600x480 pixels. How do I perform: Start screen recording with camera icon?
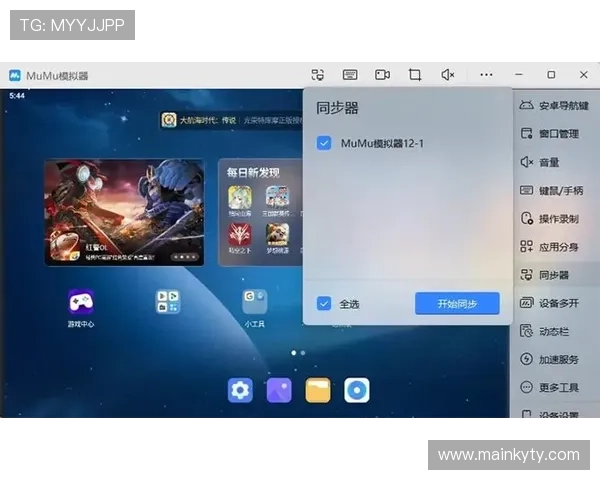tap(382, 75)
